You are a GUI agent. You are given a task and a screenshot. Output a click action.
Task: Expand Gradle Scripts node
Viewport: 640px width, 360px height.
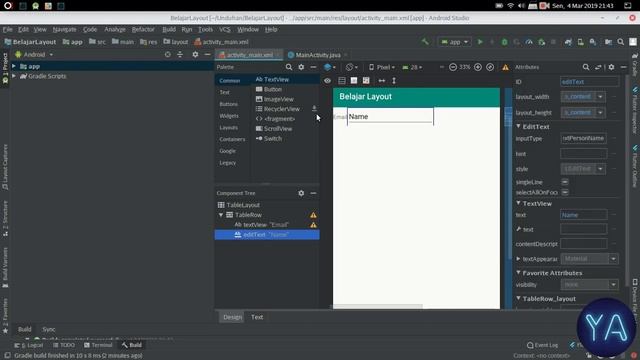14,76
